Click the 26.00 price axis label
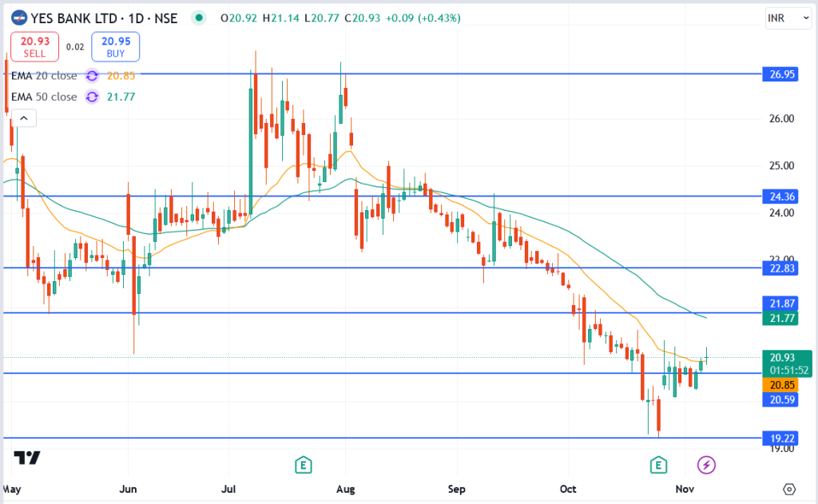 (x=781, y=118)
